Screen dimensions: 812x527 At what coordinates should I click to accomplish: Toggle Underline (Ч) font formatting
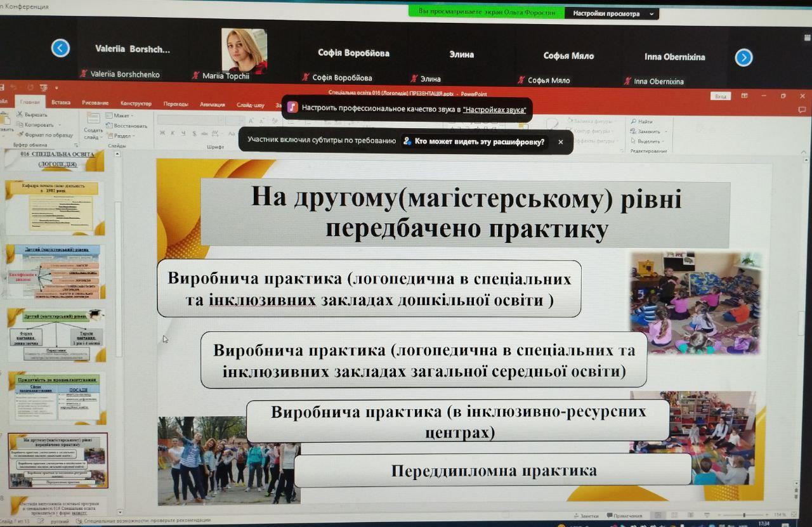[x=183, y=133]
